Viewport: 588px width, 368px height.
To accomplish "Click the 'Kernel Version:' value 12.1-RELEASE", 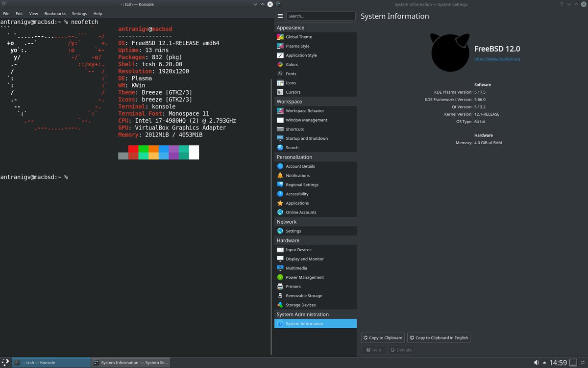I will [487, 114].
